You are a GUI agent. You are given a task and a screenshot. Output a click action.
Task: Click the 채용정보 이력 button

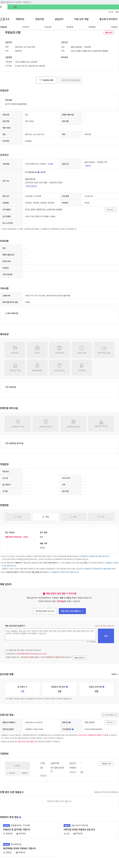(x=107, y=764)
